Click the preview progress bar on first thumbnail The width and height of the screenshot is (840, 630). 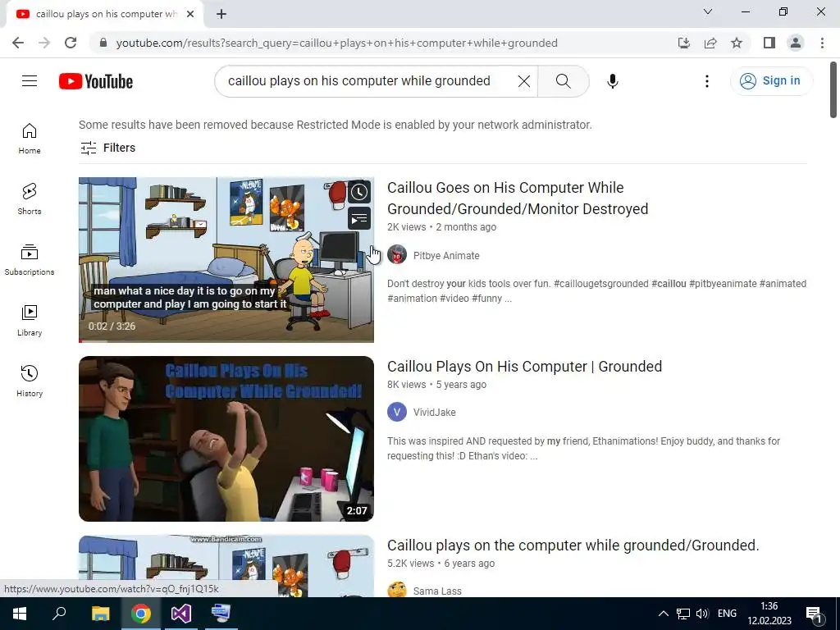pyautogui.click(x=226, y=340)
